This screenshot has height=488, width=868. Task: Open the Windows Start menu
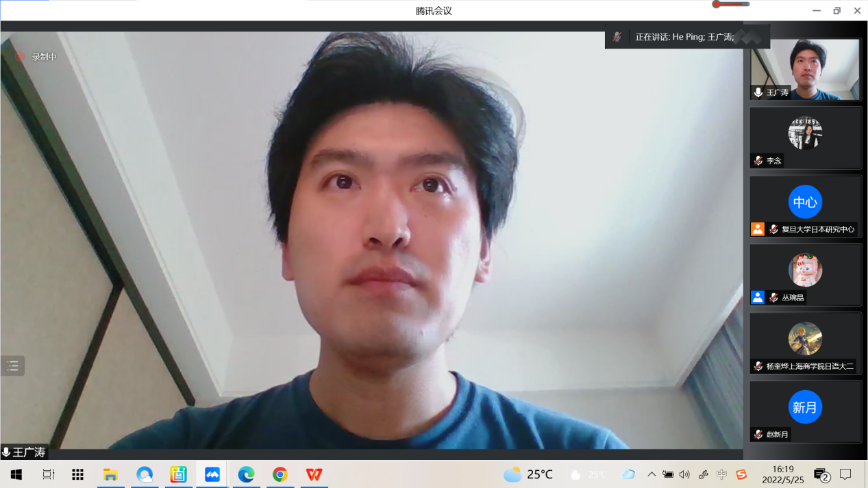(x=15, y=474)
